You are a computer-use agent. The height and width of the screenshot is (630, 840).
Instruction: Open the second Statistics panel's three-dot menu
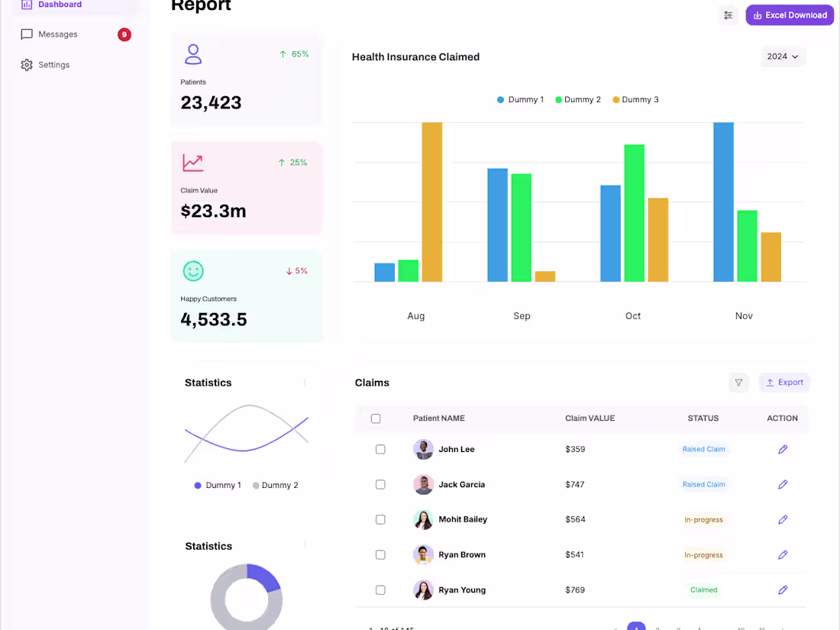pyautogui.click(x=304, y=545)
